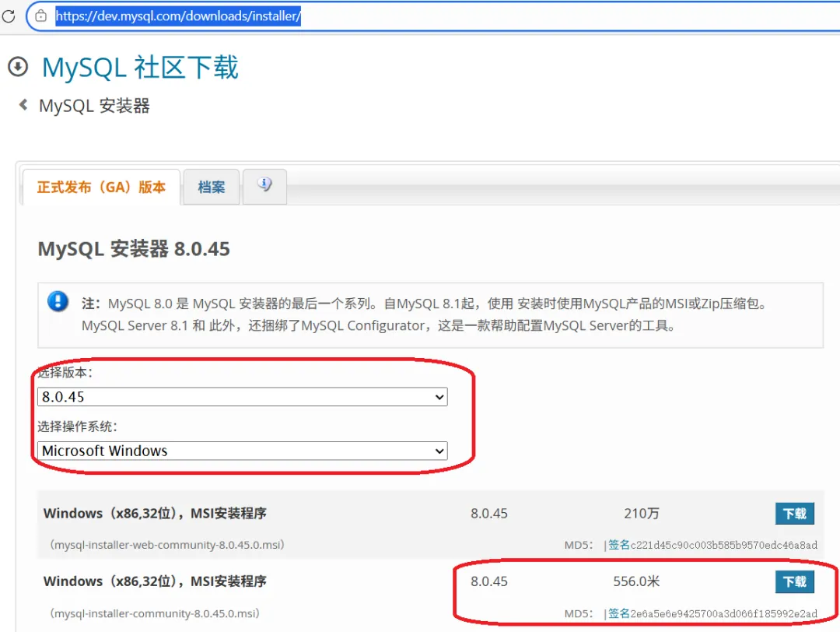Click the 210万 file size value
The width and height of the screenshot is (840, 632).
642,514
